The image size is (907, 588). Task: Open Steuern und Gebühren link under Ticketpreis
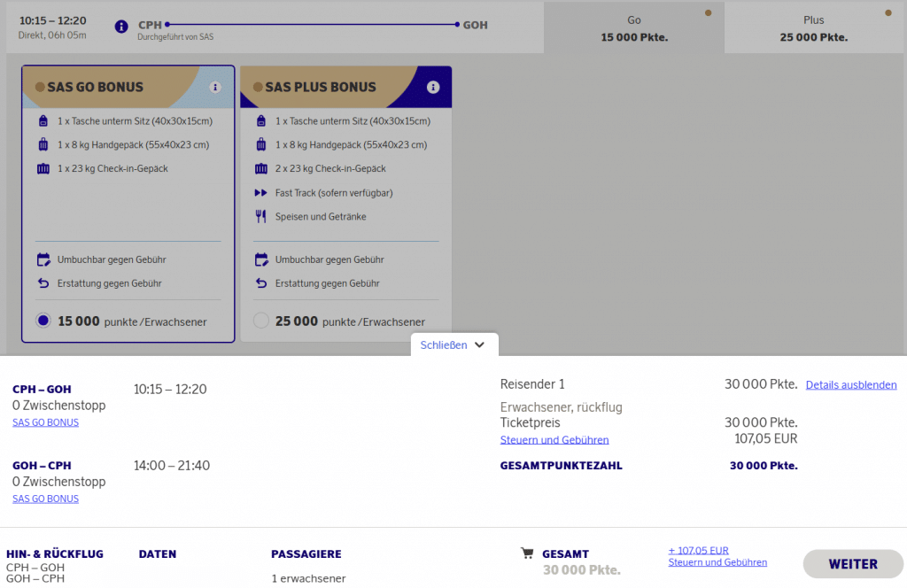(x=554, y=440)
